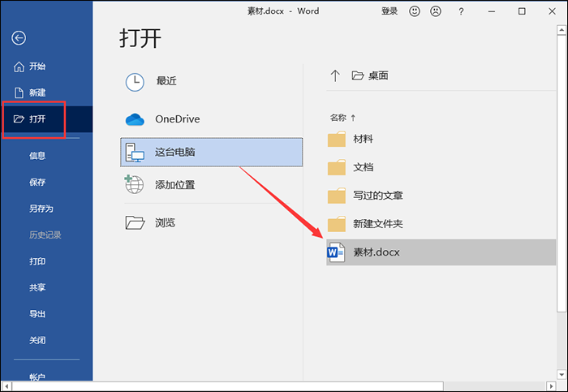Click the 新建 sidebar label
Image resolution: width=568 pixels, height=392 pixels.
37,93
